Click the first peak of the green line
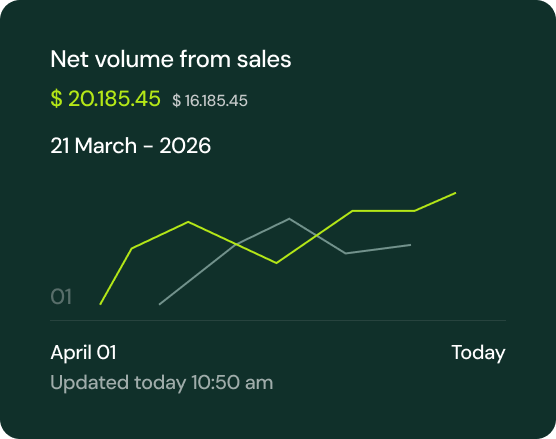This screenshot has width=556, height=439. tap(188, 222)
